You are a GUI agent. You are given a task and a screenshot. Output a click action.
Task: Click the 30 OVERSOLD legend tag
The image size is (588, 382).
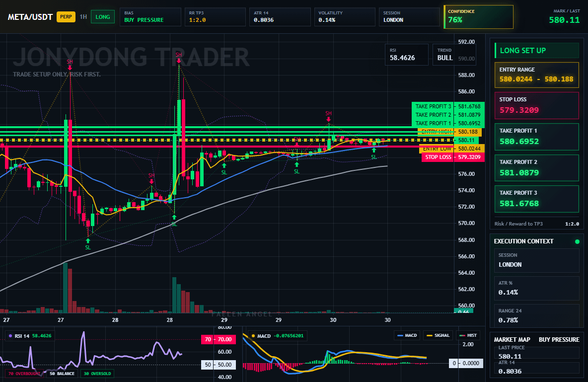97,374
